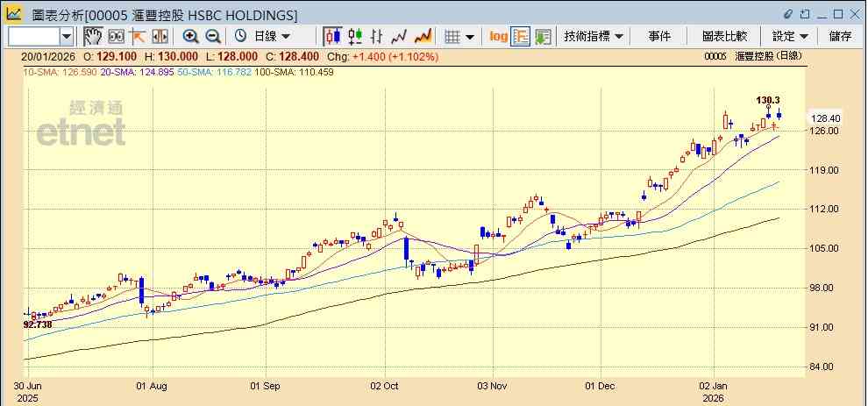
Task: Click the clock period icon
Action: (x=241, y=37)
